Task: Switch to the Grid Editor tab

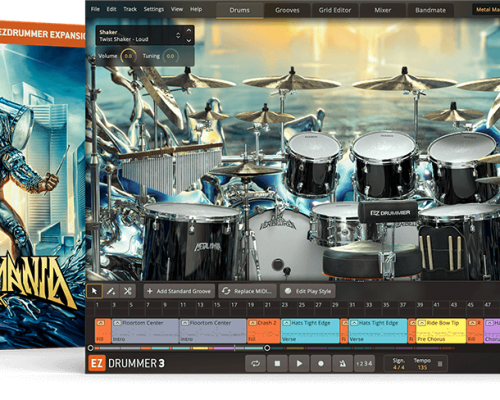Action: tap(335, 10)
